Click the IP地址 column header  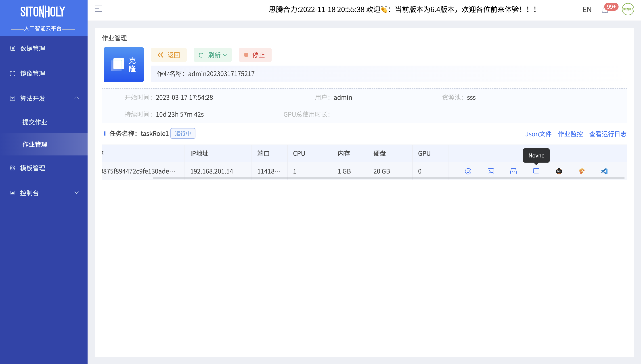click(x=218, y=153)
